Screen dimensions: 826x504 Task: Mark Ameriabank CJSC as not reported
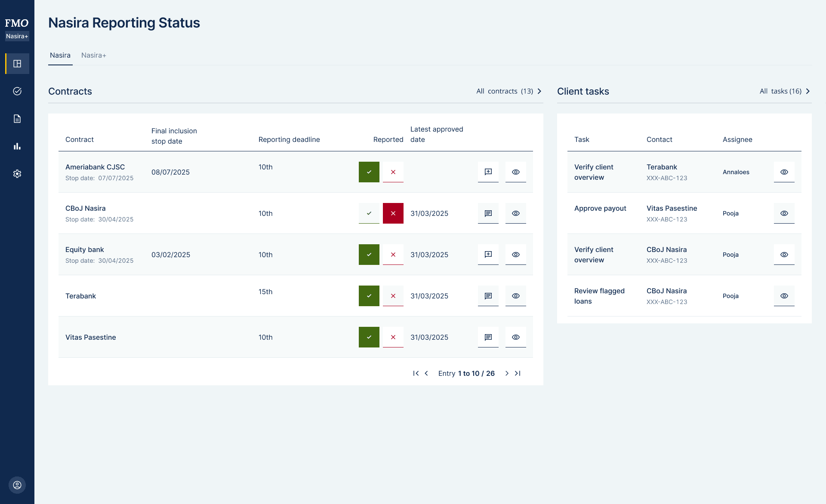(393, 172)
